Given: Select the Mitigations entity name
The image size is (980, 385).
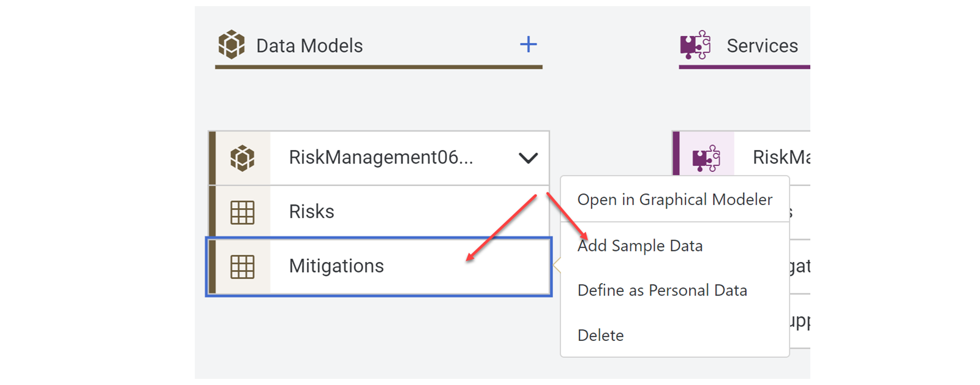Looking at the screenshot, I should 336,266.
